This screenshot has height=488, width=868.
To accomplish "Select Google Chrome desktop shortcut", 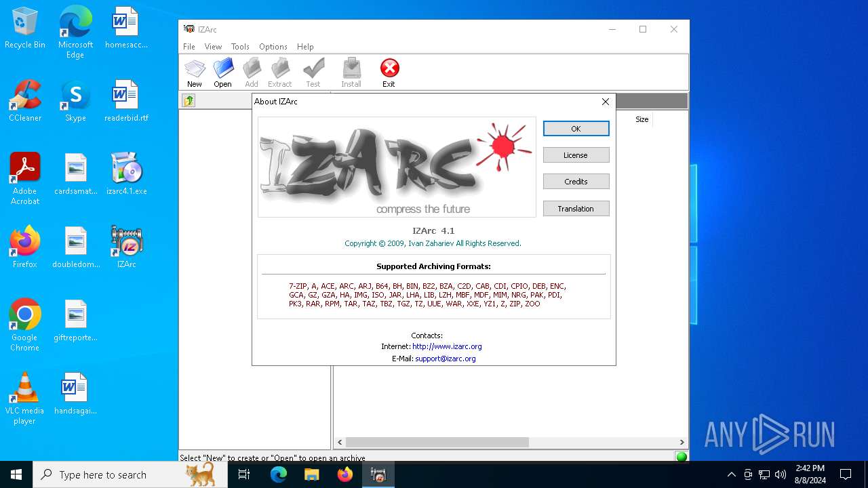I will click(x=25, y=325).
